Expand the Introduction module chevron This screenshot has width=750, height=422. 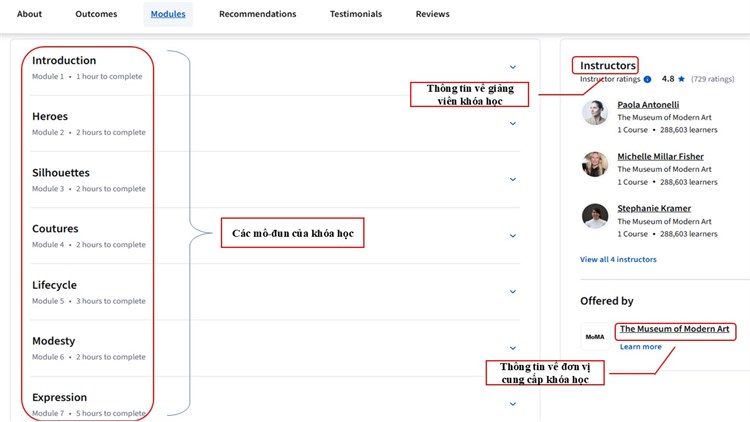tap(513, 68)
